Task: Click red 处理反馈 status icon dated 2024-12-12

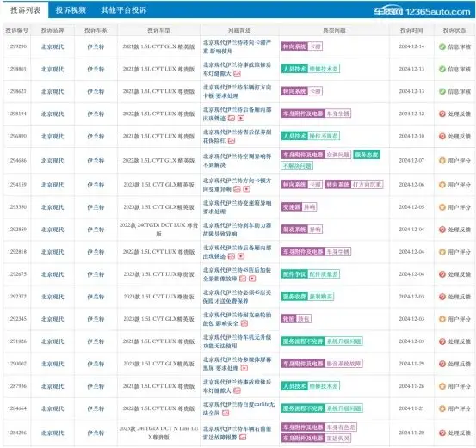Action: pyautogui.click(x=442, y=114)
